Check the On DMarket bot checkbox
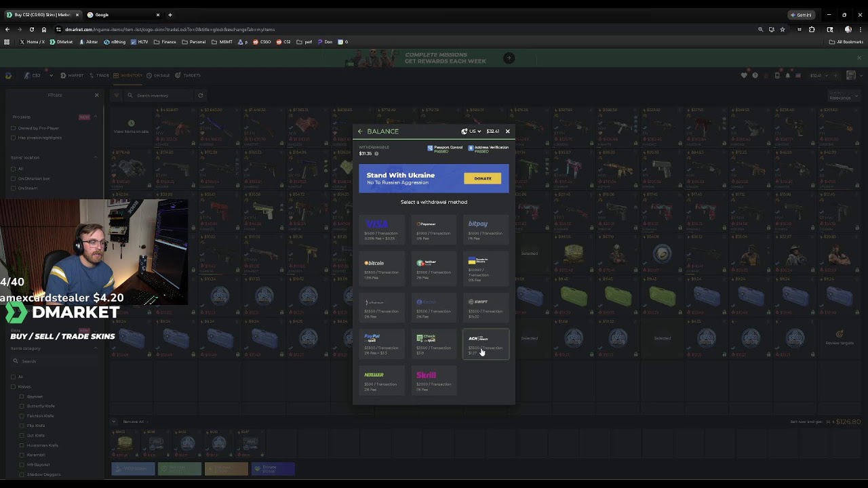This screenshot has width=868, height=488. click(13, 178)
